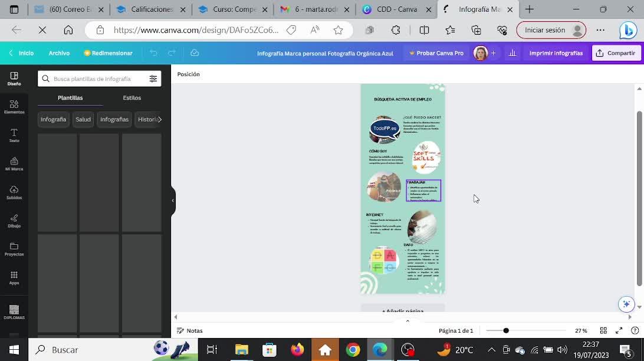
Task: Select the Infografía category chip
Action: pyautogui.click(x=54, y=120)
